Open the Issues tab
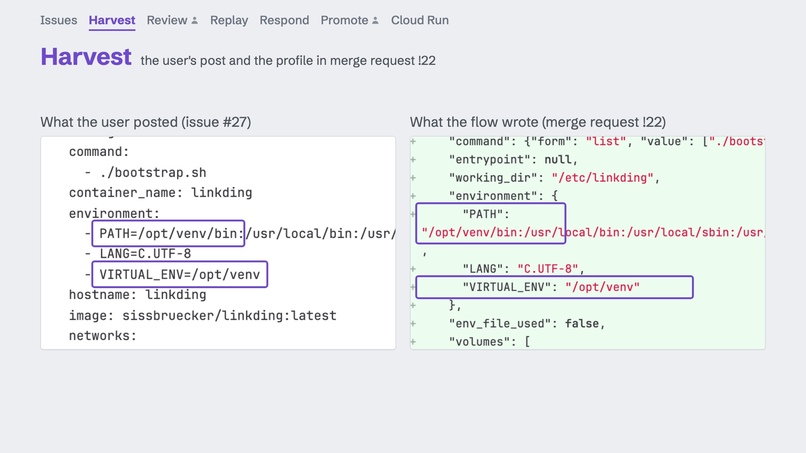 (x=59, y=20)
